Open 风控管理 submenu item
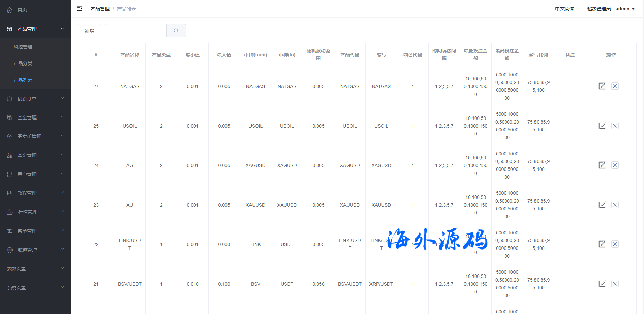Viewport: 644px width, 314px height. (x=23, y=47)
